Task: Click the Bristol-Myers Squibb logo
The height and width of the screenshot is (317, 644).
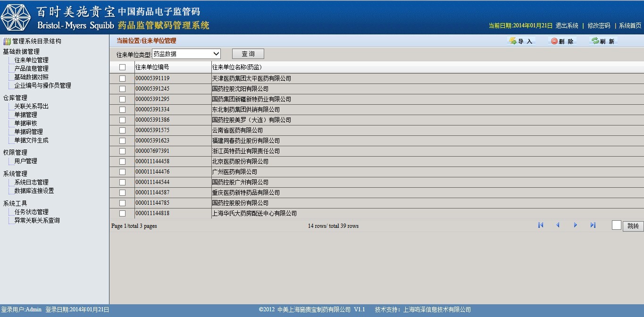Action: [16, 17]
